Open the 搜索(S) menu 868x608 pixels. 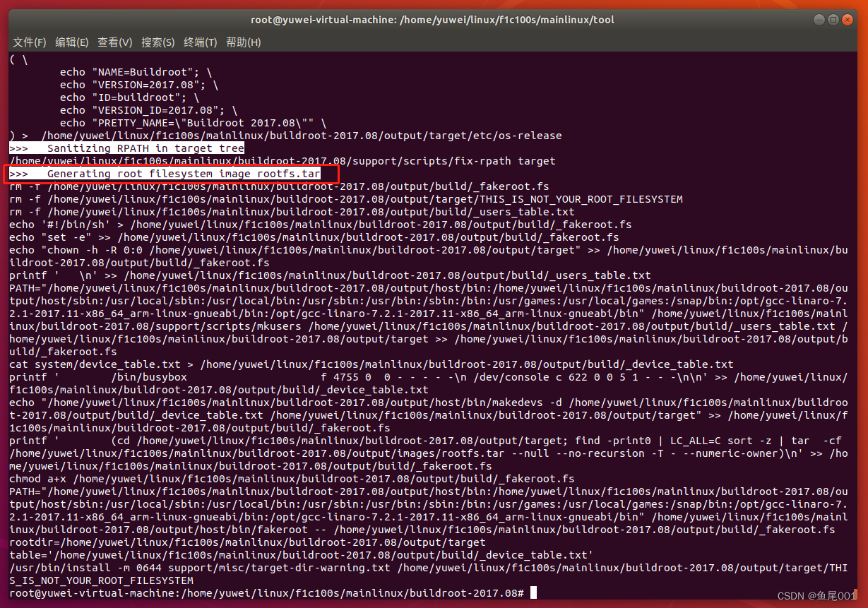(x=157, y=42)
